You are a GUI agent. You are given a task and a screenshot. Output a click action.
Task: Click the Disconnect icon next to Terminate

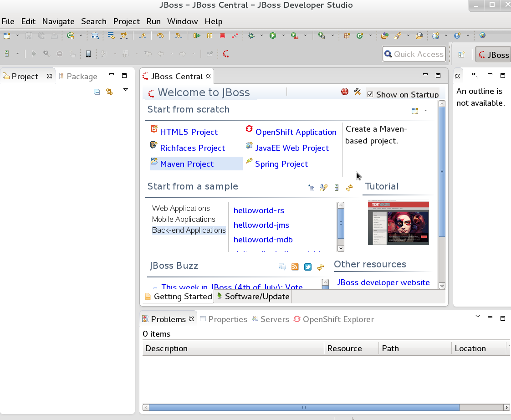(235, 36)
